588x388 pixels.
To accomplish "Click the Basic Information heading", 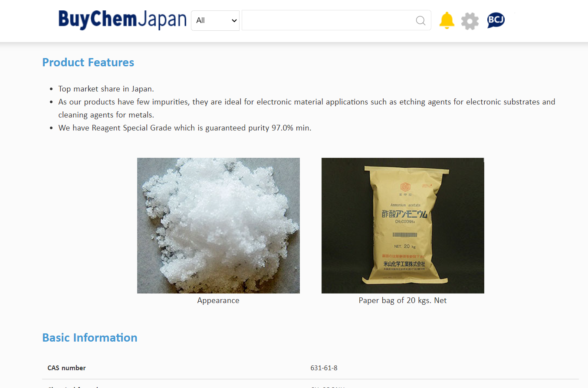I will (90, 338).
